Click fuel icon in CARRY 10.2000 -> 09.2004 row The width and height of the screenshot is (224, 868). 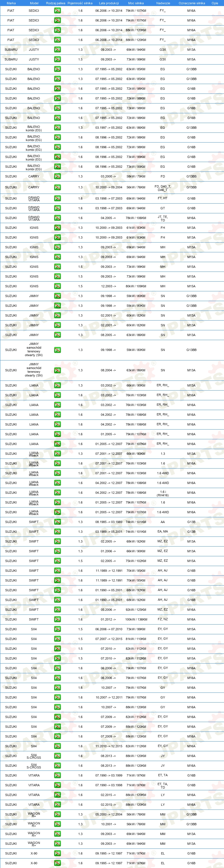tap(57, 187)
